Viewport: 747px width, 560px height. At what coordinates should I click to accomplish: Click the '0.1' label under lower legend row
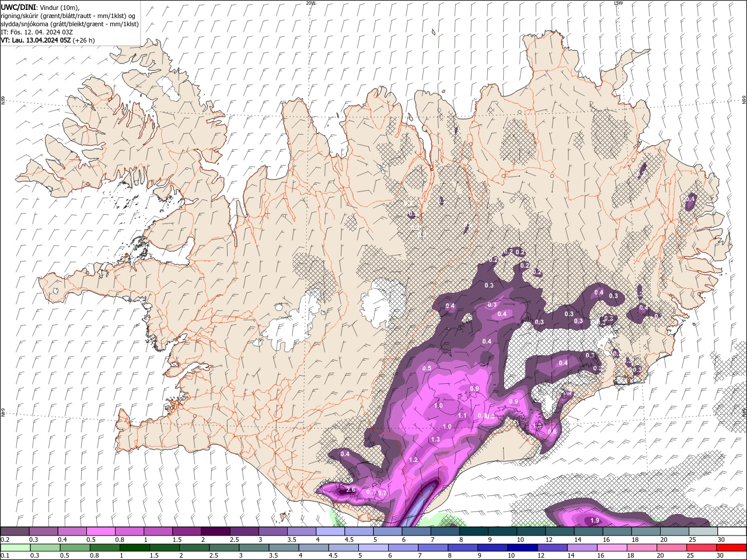(x=5, y=556)
